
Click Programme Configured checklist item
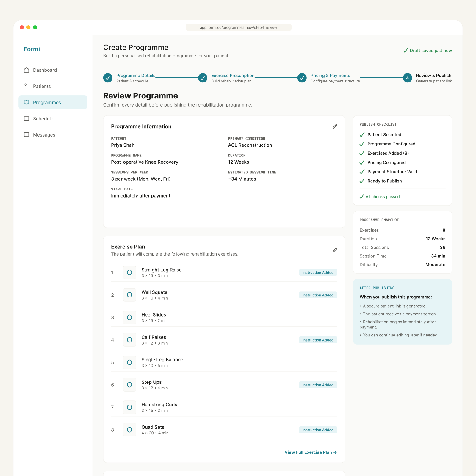click(x=391, y=144)
